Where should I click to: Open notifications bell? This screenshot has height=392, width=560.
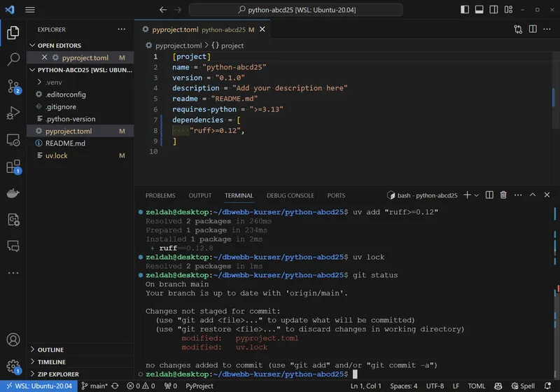point(547,386)
